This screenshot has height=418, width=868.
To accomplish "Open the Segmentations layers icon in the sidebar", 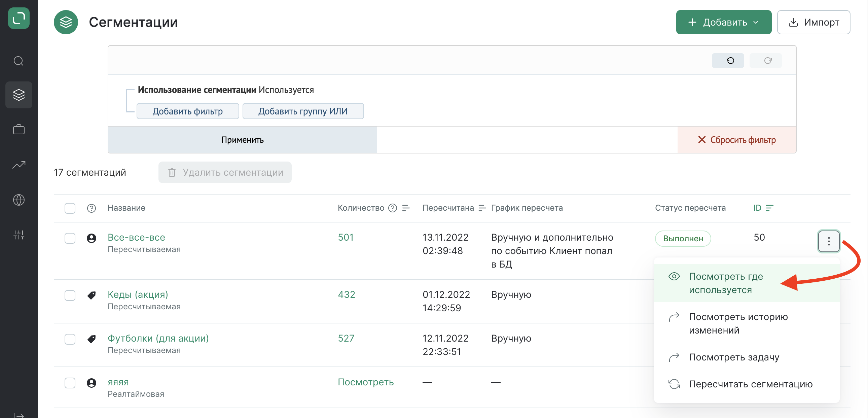I will click(19, 95).
